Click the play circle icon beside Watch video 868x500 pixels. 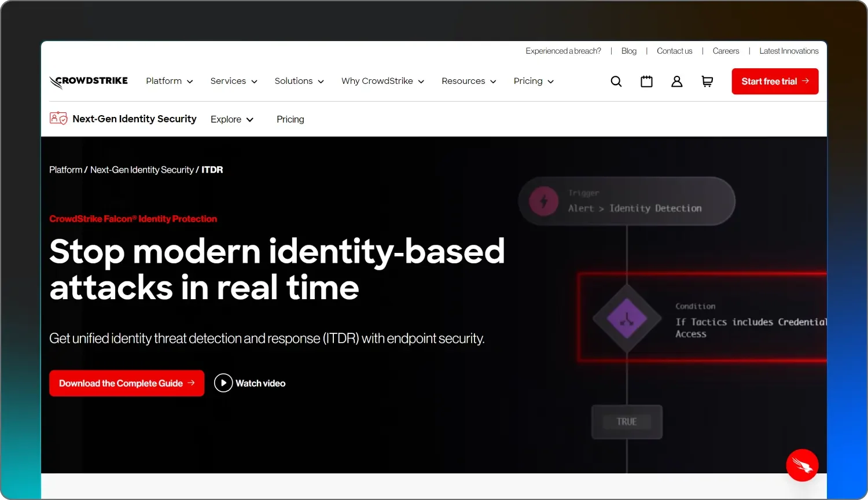point(223,383)
